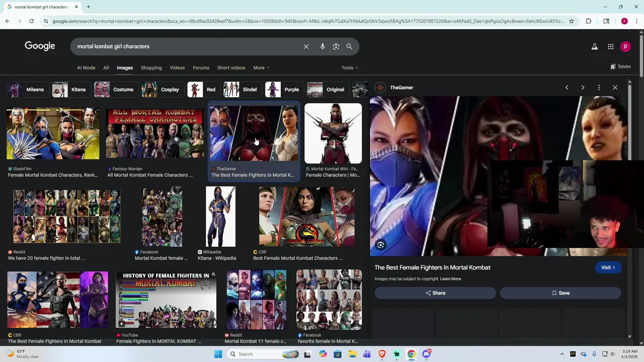Filter images by Original chip
Viewport: 644px width, 362px height.
pos(328,89)
